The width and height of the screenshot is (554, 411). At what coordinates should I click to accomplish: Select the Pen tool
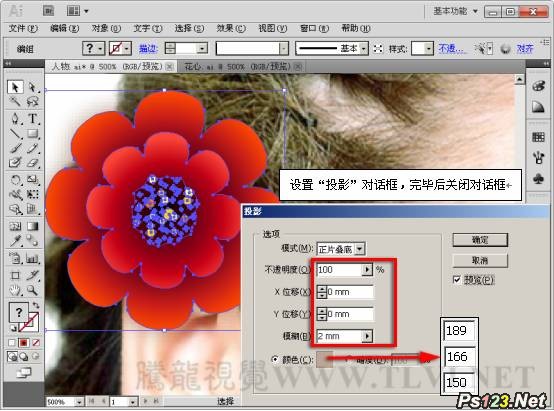[x=15, y=118]
